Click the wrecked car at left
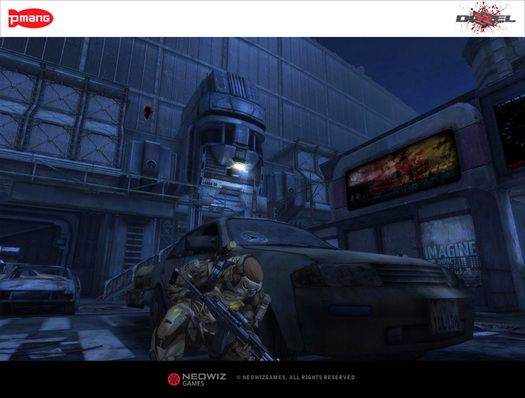The height and width of the screenshot is (398, 525). tap(39, 289)
